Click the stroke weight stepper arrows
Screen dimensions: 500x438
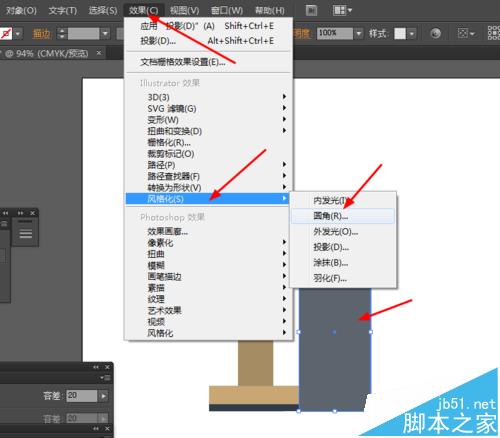(62, 34)
